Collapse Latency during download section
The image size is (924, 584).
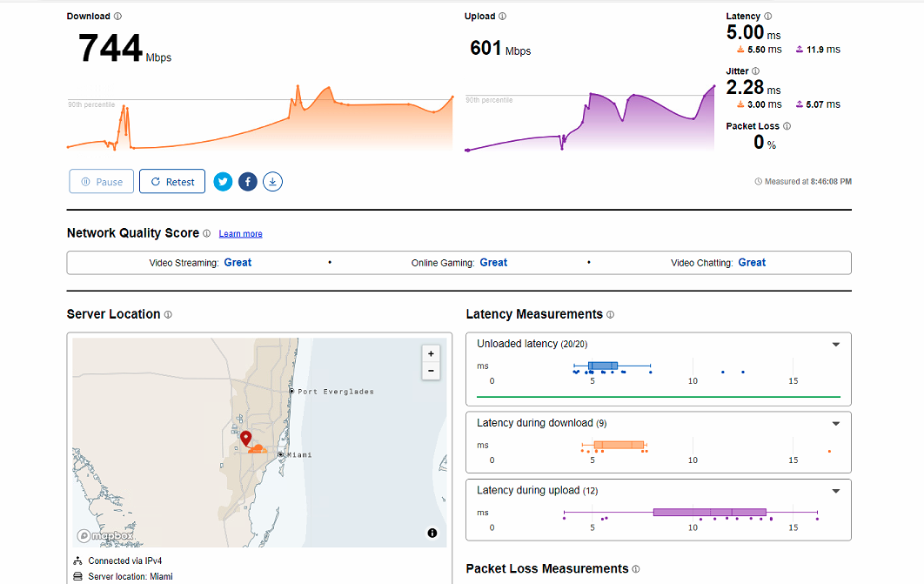coord(835,424)
